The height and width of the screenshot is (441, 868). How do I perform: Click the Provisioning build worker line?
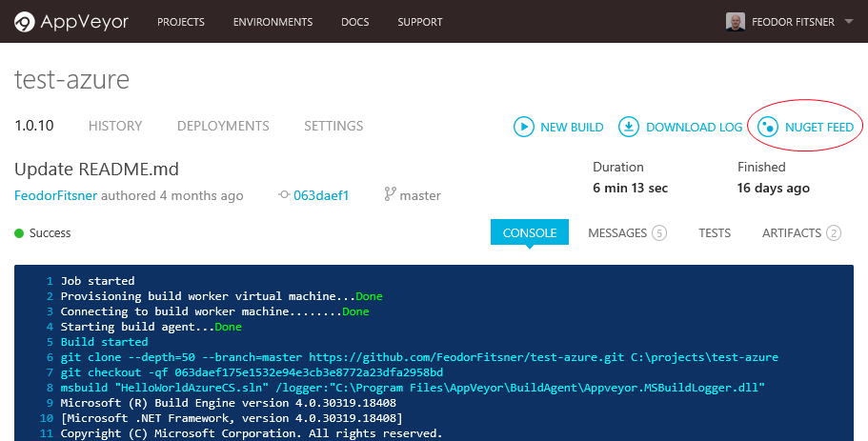pos(221,296)
